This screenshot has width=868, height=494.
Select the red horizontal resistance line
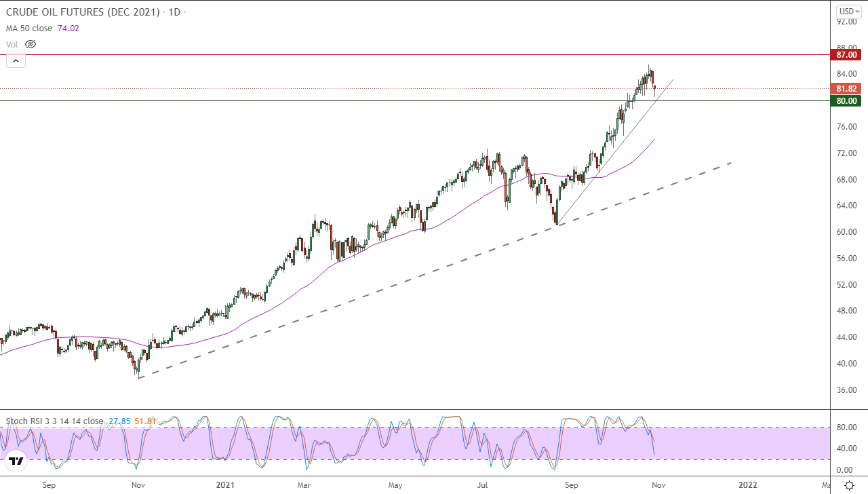415,54
